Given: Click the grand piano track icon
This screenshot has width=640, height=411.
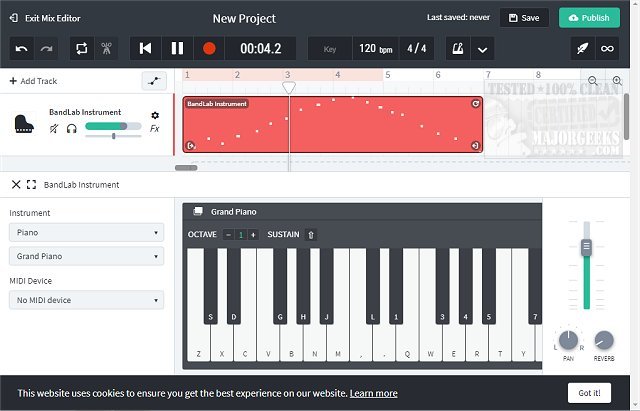Looking at the screenshot, I should [24, 124].
